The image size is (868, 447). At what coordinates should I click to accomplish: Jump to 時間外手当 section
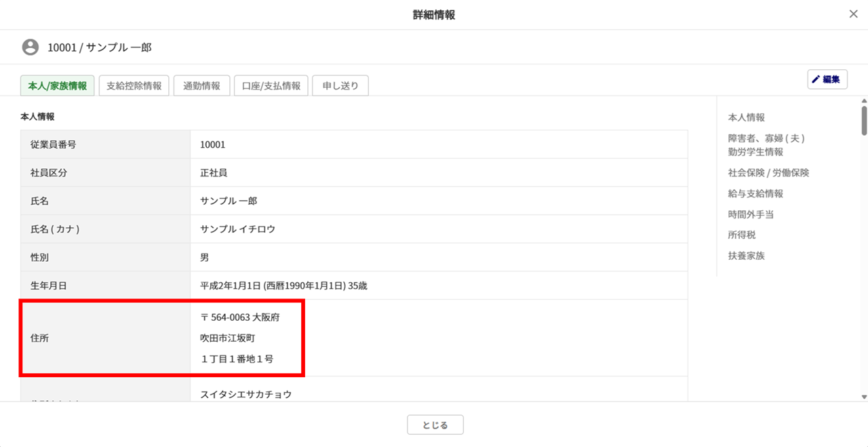[x=751, y=214]
